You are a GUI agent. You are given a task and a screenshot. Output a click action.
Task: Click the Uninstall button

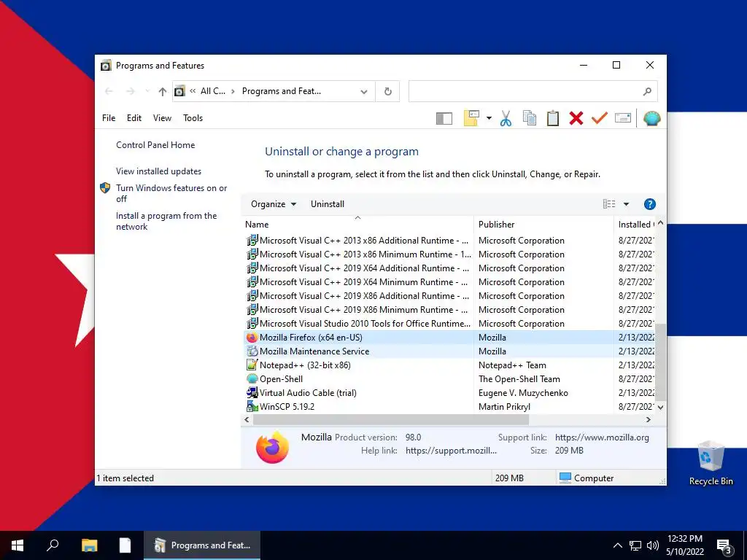pos(328,204)
